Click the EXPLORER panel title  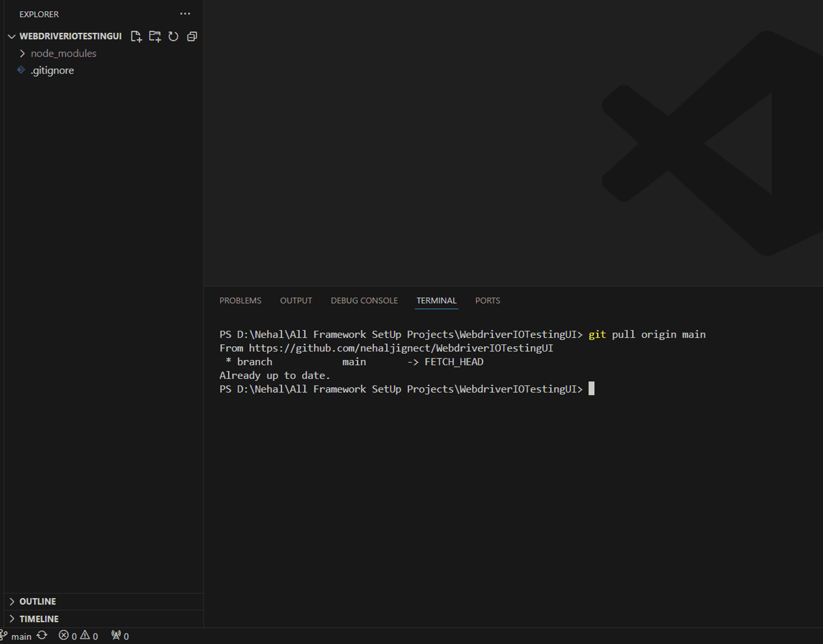pyautogui.click(x=39, y=14)
